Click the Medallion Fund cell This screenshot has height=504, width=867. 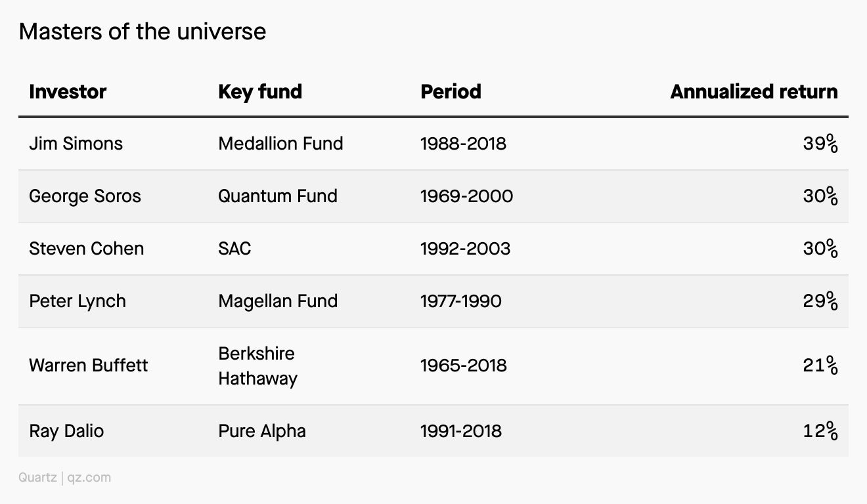click(x=280, y=144)
